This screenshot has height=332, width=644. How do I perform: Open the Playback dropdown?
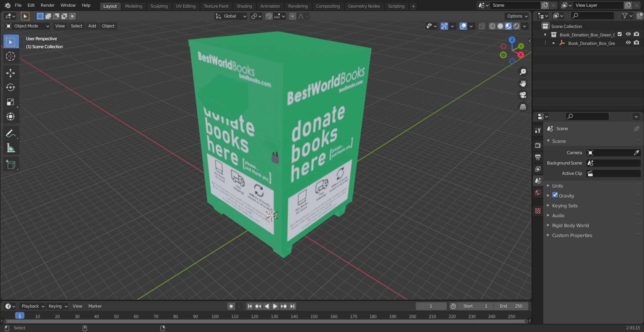coord(33,306)
